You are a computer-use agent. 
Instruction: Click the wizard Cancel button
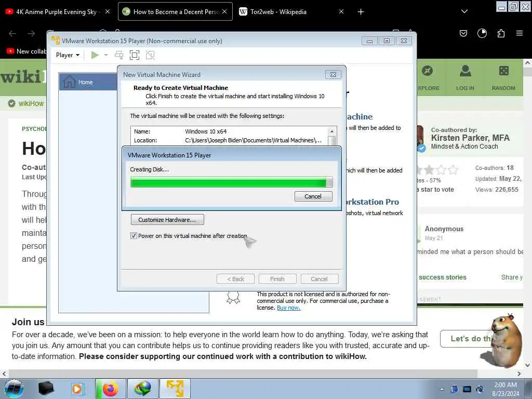pos(320,279)
